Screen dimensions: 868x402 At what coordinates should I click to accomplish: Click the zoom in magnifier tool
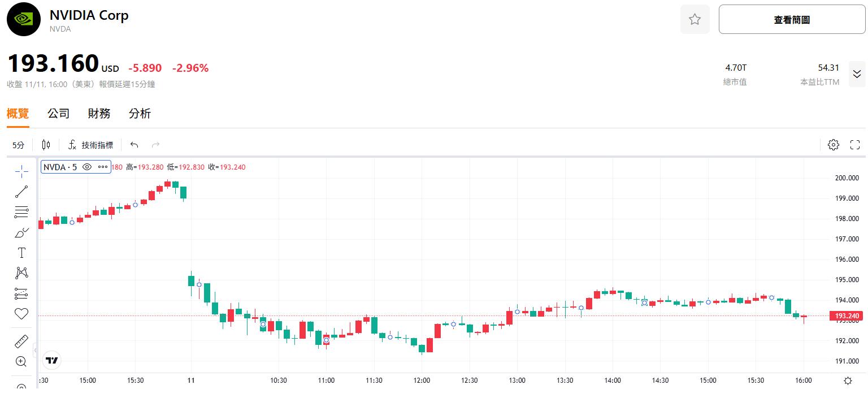point(21,361)
